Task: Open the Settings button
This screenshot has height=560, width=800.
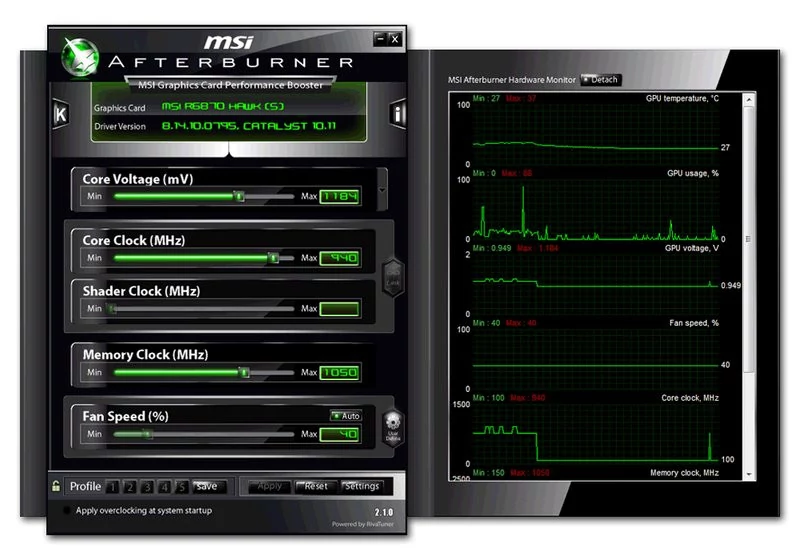Action: [362, 487]
